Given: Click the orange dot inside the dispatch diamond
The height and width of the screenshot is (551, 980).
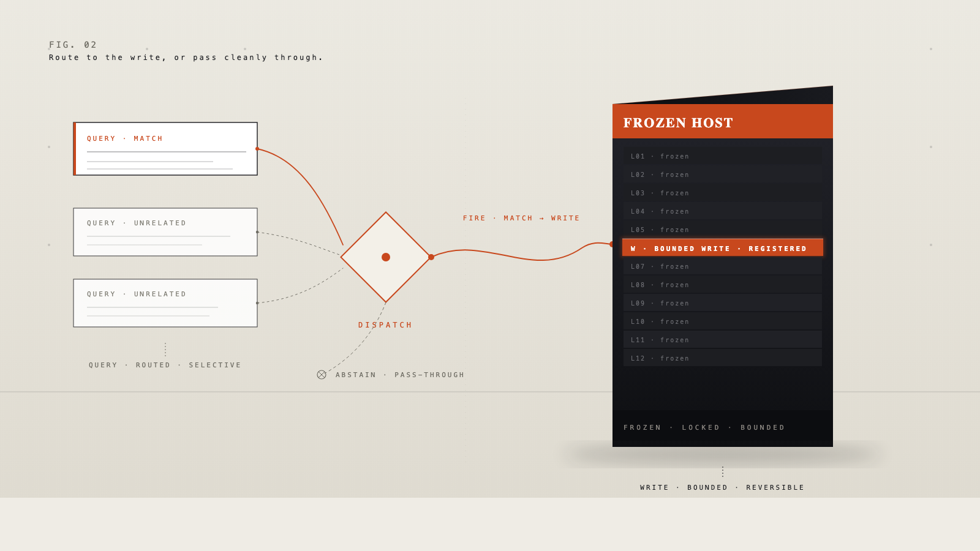Looking at the screenshot, I should [x=386, y=257].
